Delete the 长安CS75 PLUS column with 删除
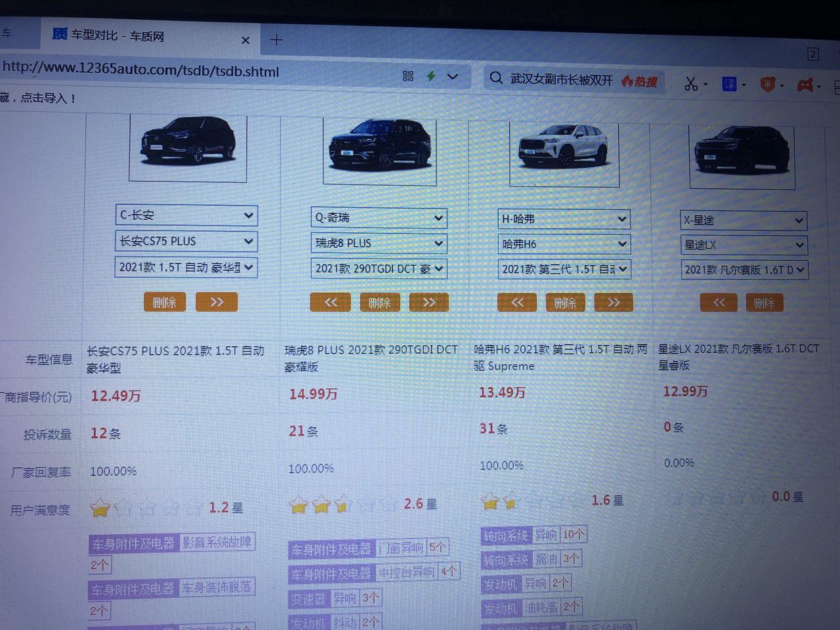The width and height of the screenshot is (840, 630). point(165,303)
